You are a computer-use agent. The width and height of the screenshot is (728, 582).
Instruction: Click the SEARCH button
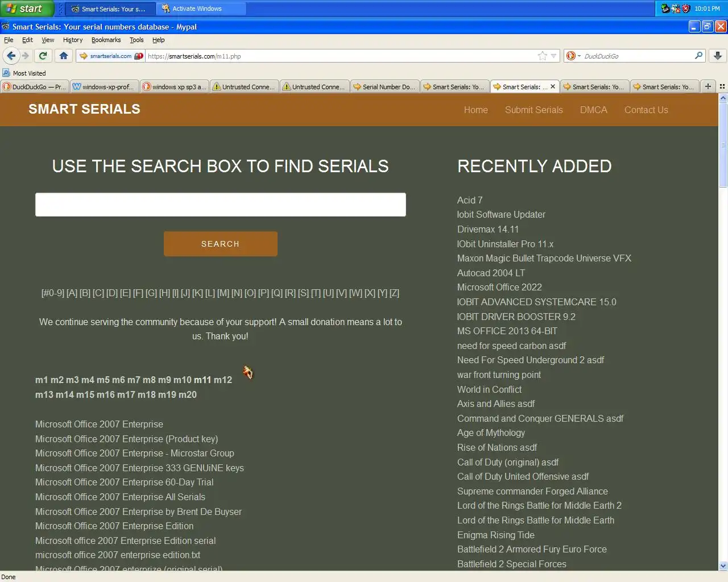click(221, 244)
